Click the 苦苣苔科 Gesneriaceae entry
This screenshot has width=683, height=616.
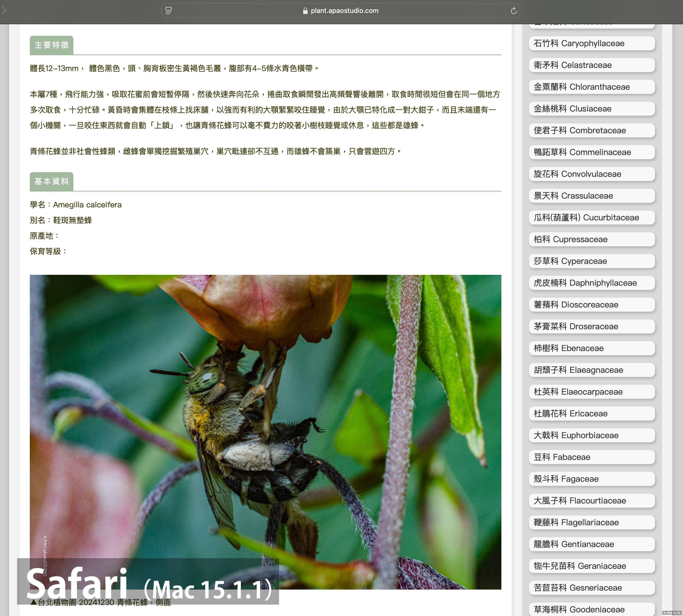[592, 587]
